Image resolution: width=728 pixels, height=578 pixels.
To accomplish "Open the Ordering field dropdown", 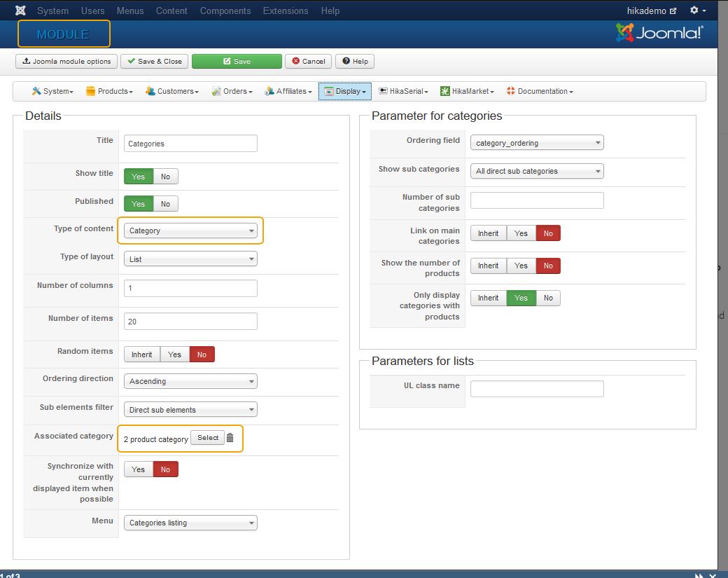I will tap(537, 143).
